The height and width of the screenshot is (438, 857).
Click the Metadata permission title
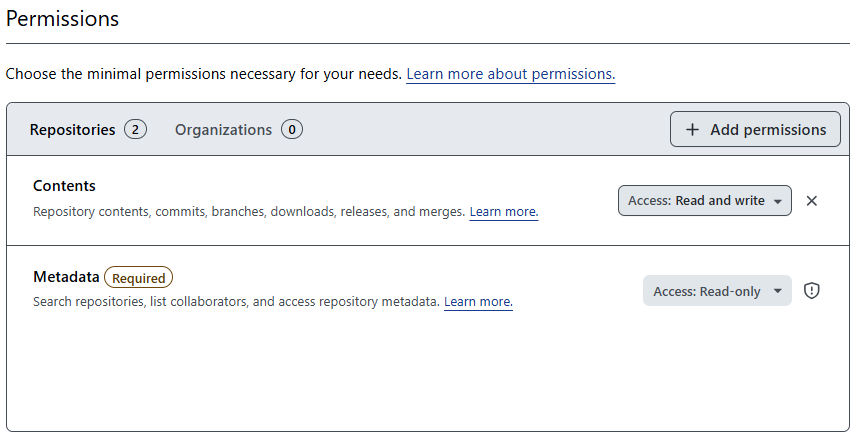66,277
